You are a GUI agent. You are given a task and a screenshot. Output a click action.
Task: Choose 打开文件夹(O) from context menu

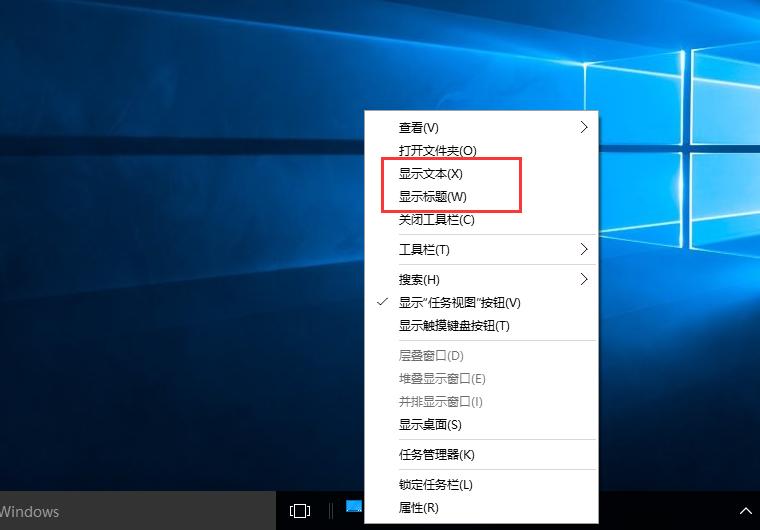coord(481,151)
